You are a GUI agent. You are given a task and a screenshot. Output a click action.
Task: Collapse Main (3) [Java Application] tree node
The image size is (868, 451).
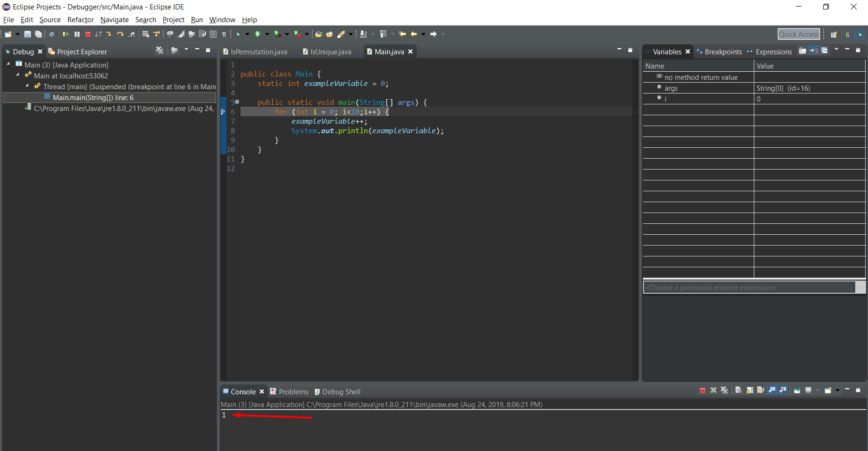[x=8, y=64]
